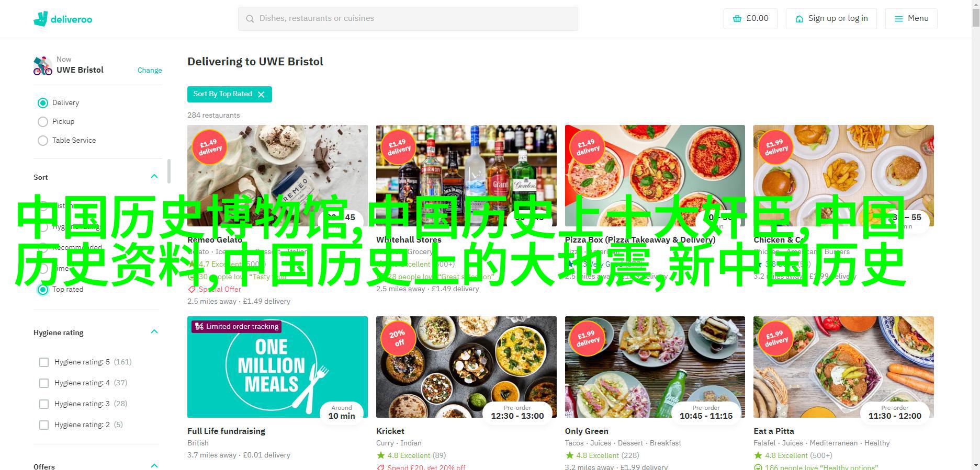Open the hamburger Menu
The height and width of the screenshot is (470, 980).
point(911,18)
